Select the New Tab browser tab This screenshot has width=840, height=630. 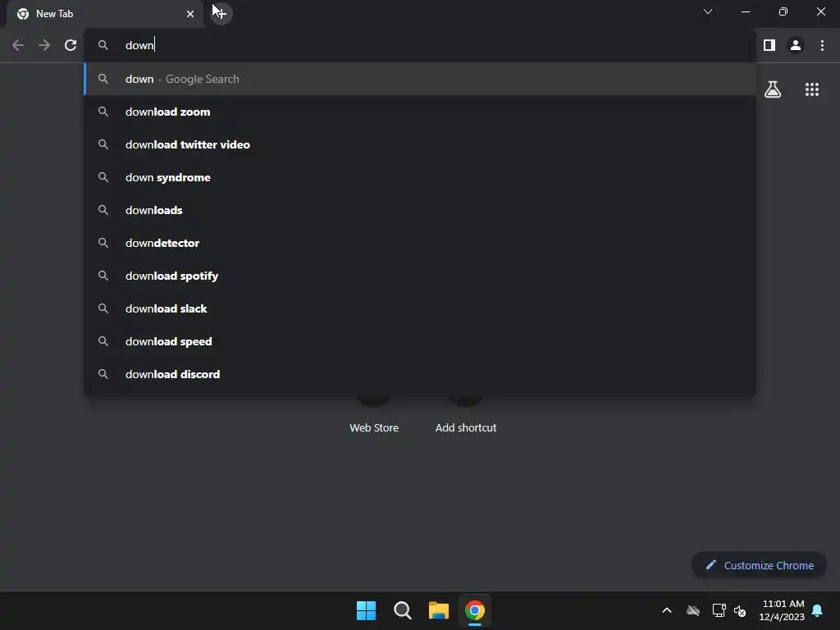point(105,14)
